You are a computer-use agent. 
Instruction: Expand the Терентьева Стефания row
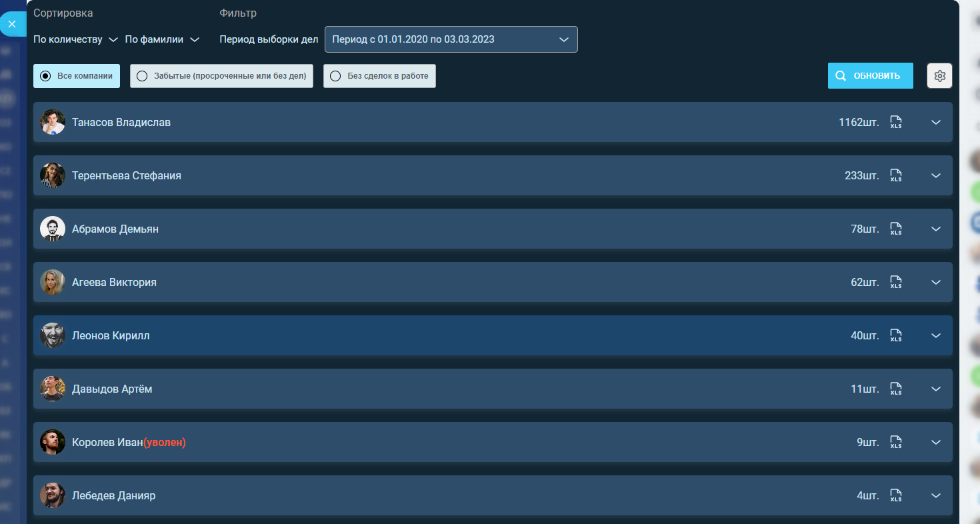click(x=936, y=175)
